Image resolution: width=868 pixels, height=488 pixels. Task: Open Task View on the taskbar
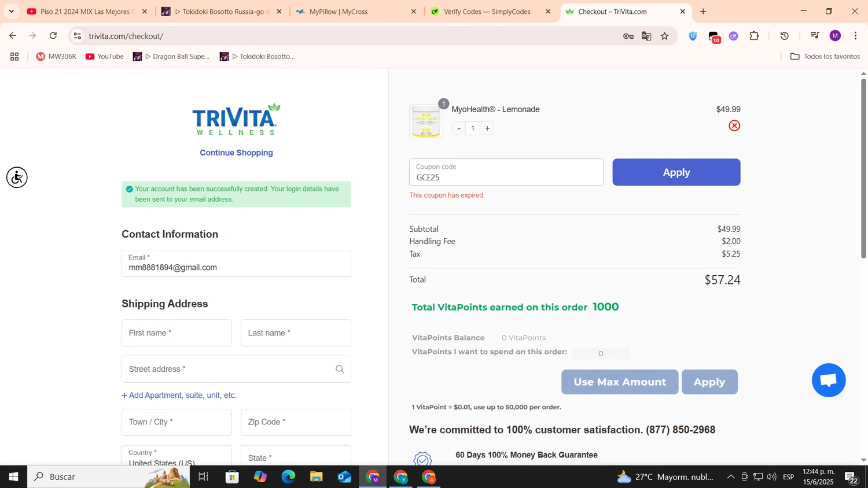203,477
